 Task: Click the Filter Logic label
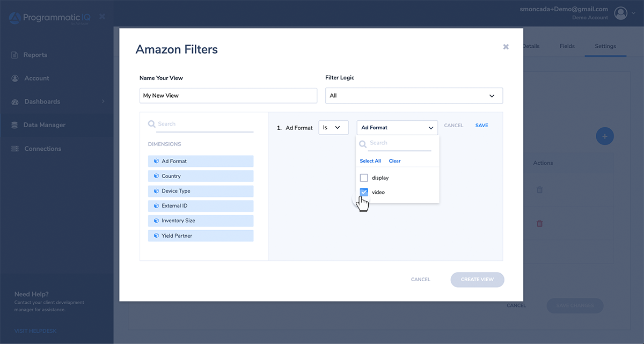pyautogui.click(x=340, y=78)
